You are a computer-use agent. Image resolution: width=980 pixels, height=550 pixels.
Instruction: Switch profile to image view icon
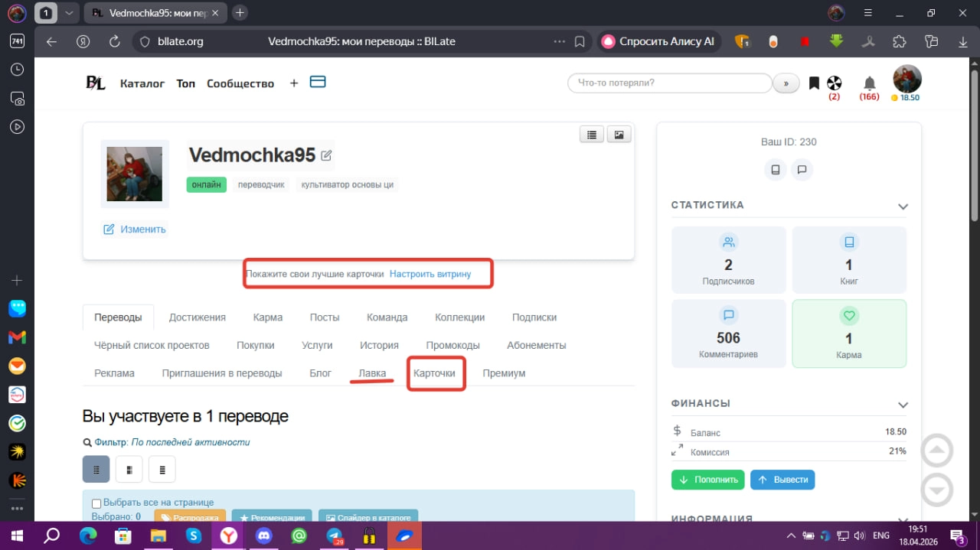(x=619, y=135)
